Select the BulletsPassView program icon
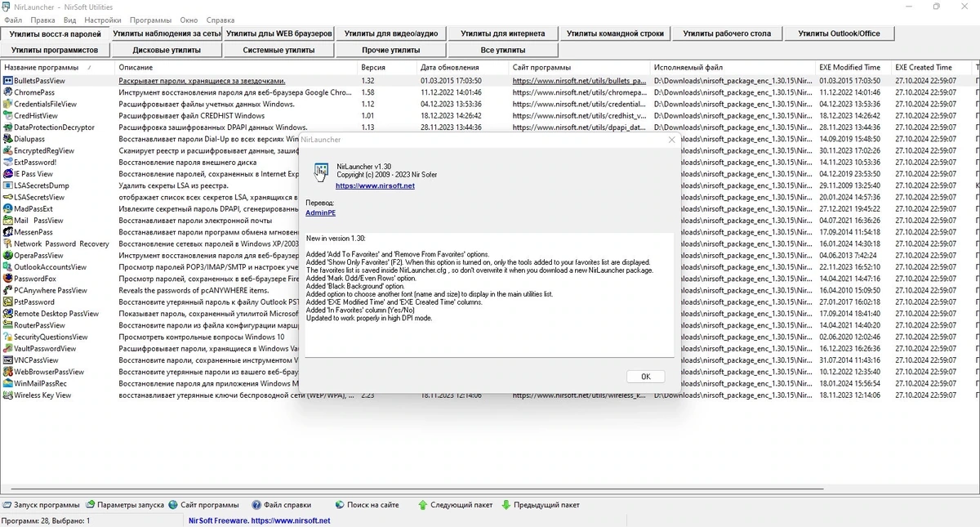The image size is (980, 527). coord(7,81)
